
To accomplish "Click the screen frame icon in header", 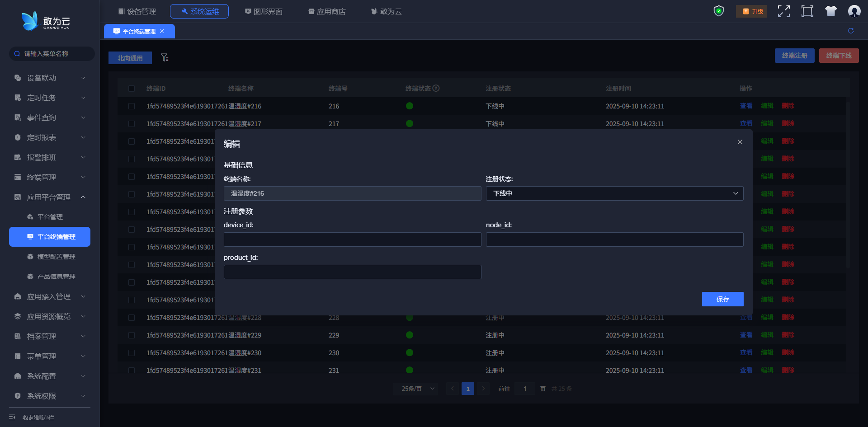I will [807, 11].
